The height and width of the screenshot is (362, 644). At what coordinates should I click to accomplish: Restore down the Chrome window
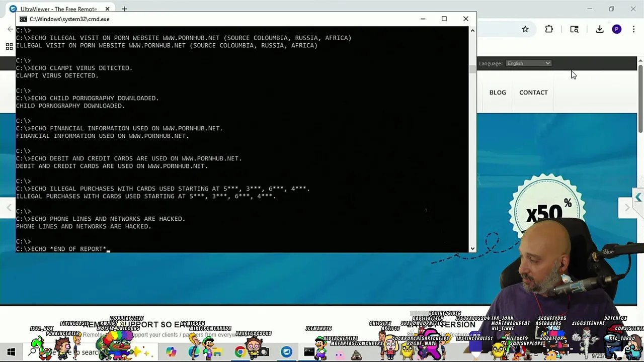(611, 9)
